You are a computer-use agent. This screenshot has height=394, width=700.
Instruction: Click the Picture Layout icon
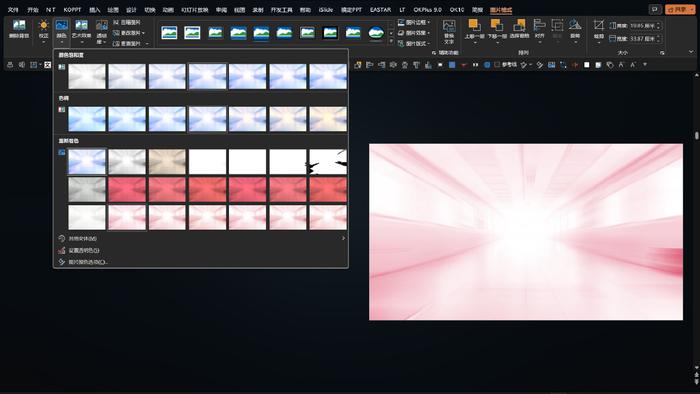tap(401, 43)
